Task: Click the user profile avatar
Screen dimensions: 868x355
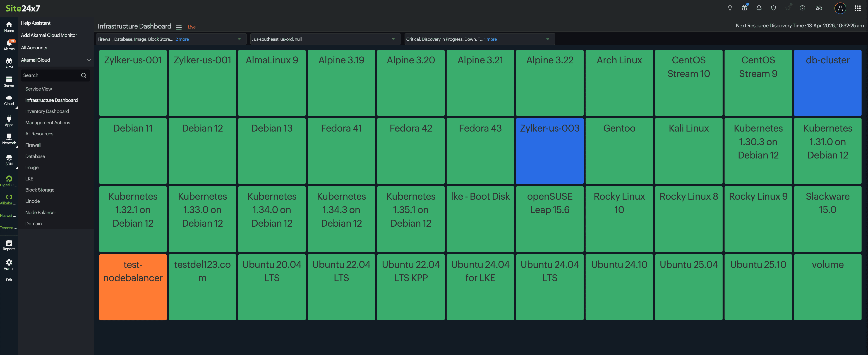Action: click(840, 8)
